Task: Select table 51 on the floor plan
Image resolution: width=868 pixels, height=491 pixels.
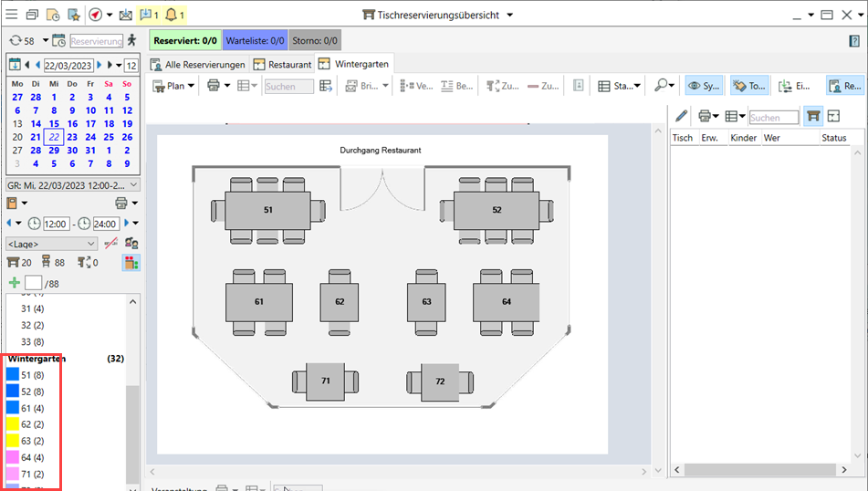Action: 267,210
